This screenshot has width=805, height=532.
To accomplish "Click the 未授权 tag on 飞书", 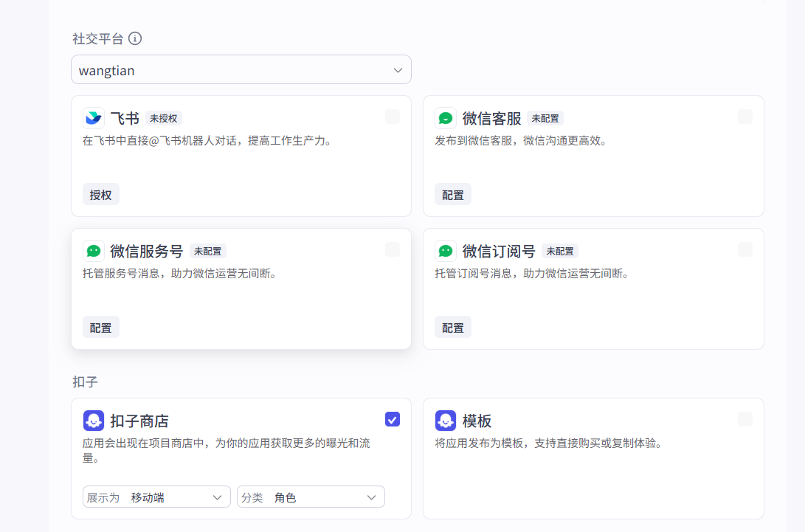I will tap(164, 119).
